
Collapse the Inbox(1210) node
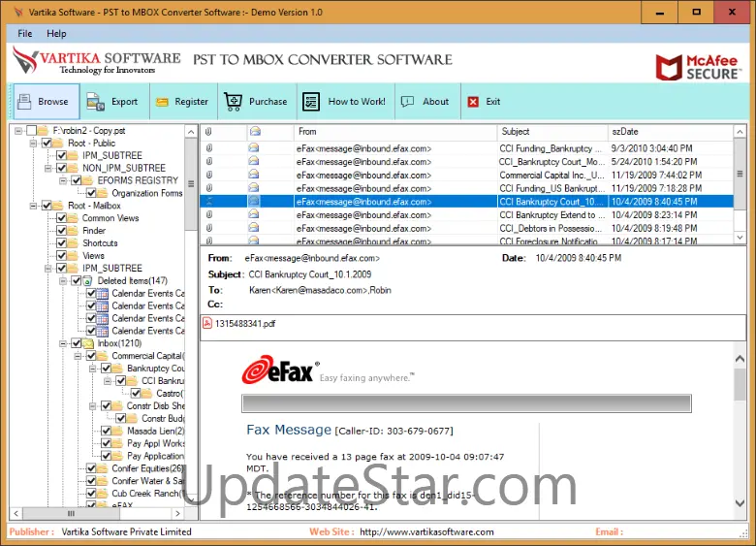pyautogui.click(x=63, y=344)
